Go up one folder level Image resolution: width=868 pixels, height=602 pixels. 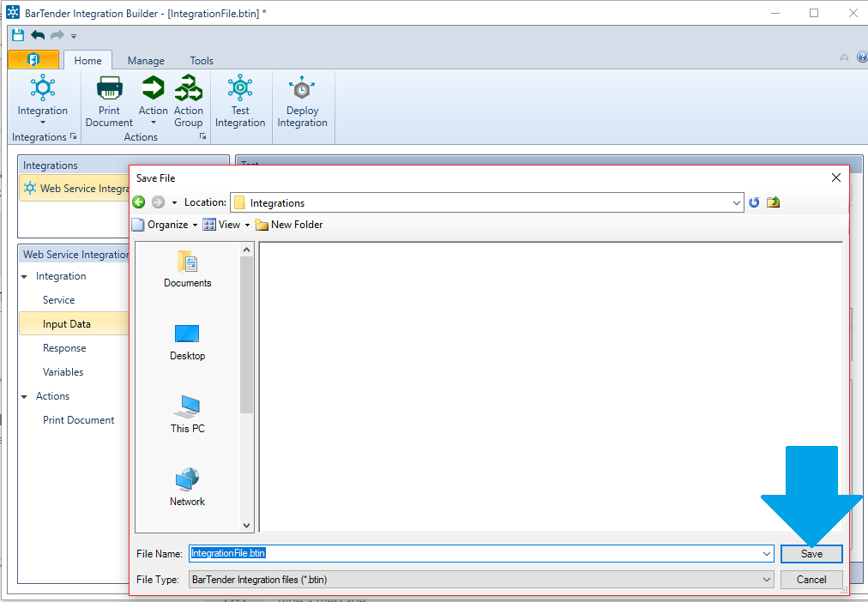(774, 202)
